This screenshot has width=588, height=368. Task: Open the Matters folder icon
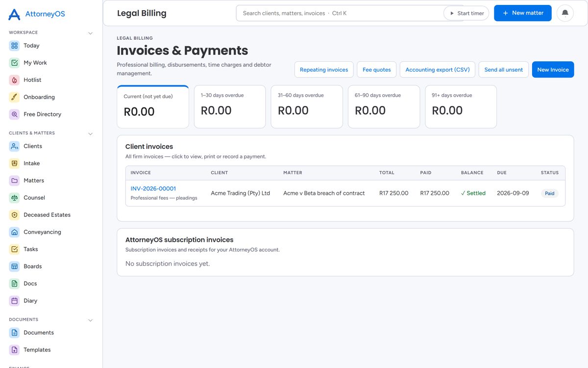[14, 181]
